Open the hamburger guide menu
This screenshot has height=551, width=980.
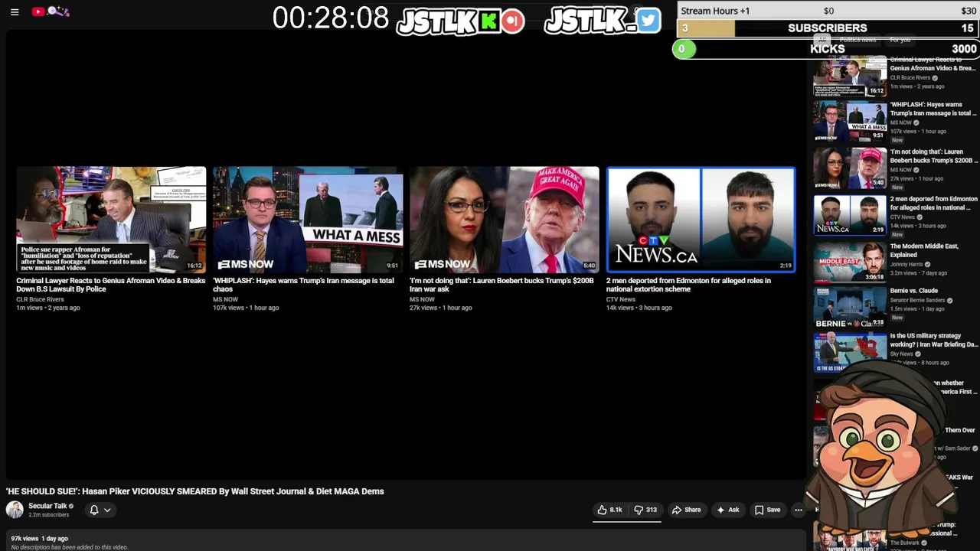point(15,12)
